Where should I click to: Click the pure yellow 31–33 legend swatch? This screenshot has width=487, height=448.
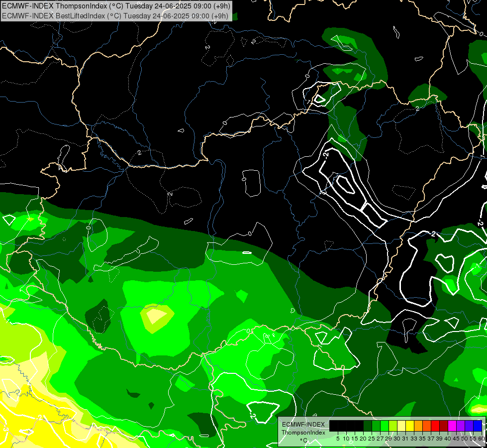pos(410,426)
